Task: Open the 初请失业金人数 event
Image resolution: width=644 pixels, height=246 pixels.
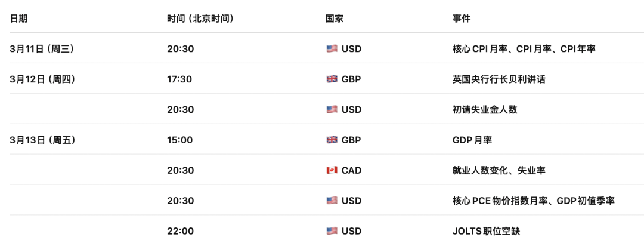Action: coord(485,110)
